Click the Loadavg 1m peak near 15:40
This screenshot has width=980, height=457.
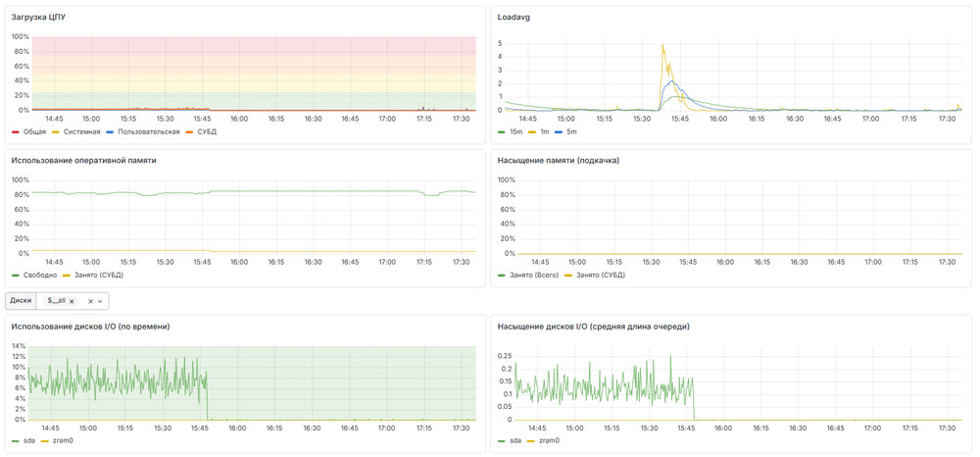point(661,44)
